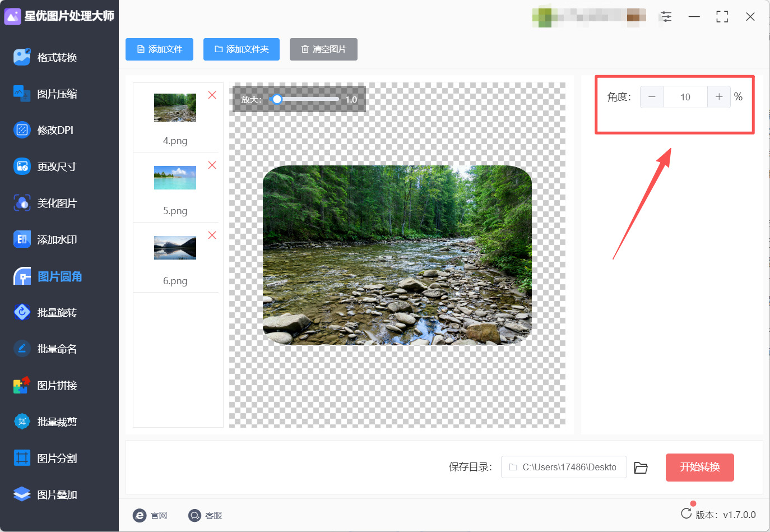Open the 格式转换 menu label

coord(57,57)
